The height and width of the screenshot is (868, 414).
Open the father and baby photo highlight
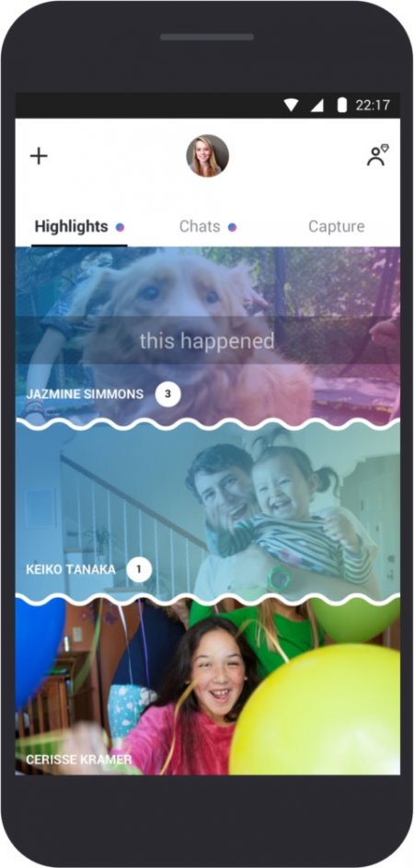[x=207, y=511]
